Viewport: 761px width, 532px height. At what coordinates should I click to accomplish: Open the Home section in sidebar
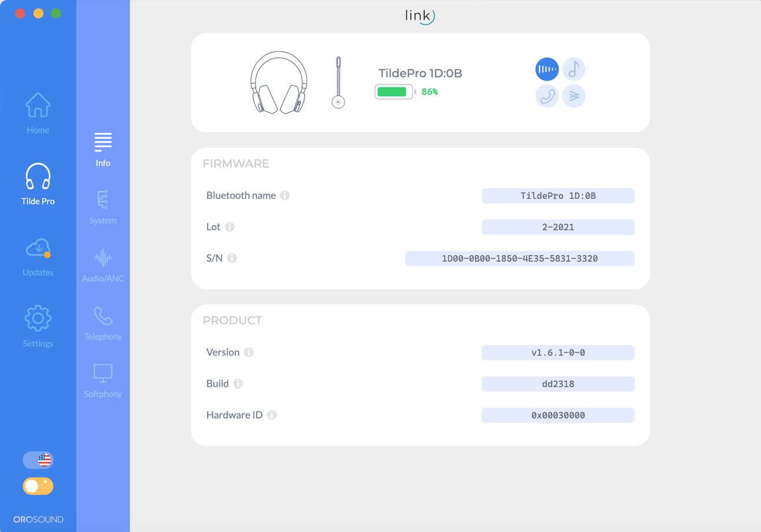tap(38, 113)
